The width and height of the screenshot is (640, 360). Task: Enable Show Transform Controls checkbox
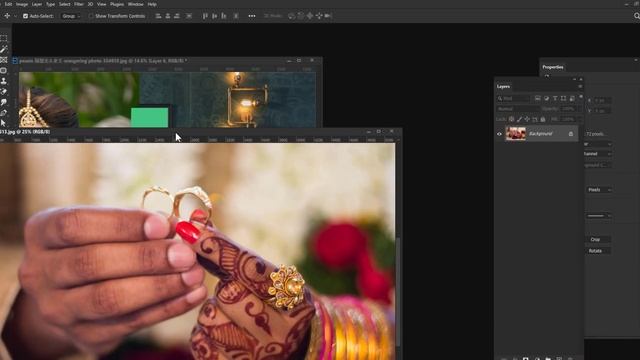tap(91, 16)
